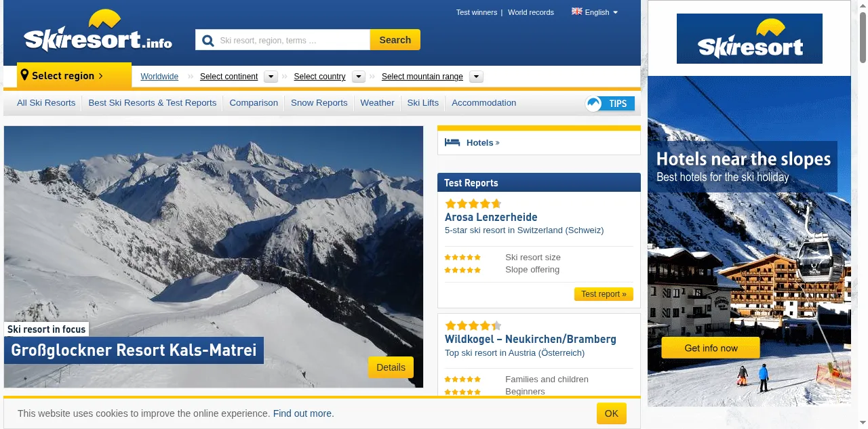
Task: Open the All Ski Resorts menu item
Action: [46, 103]
